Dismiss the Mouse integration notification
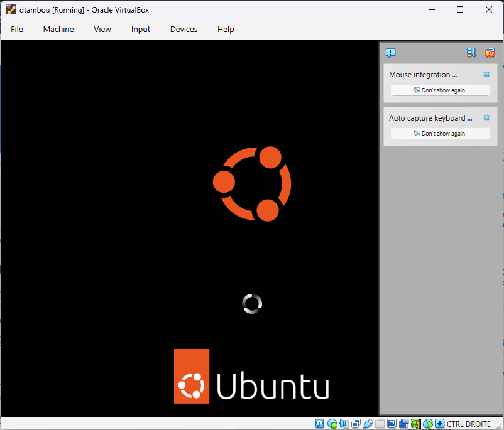 [x=486, y=74]
